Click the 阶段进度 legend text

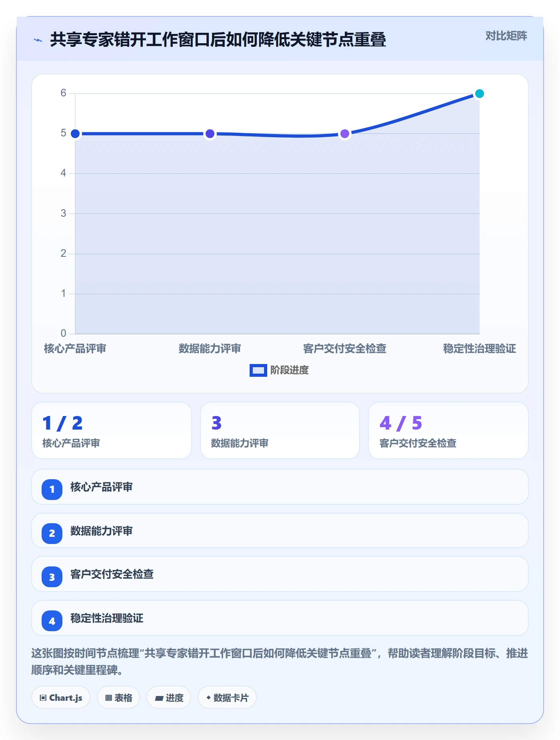290,370
